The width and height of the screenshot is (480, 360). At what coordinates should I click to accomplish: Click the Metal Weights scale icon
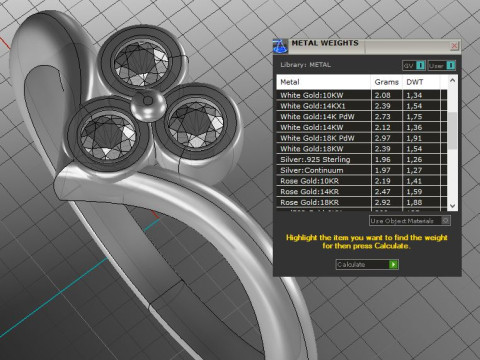(x=280, y=46)
